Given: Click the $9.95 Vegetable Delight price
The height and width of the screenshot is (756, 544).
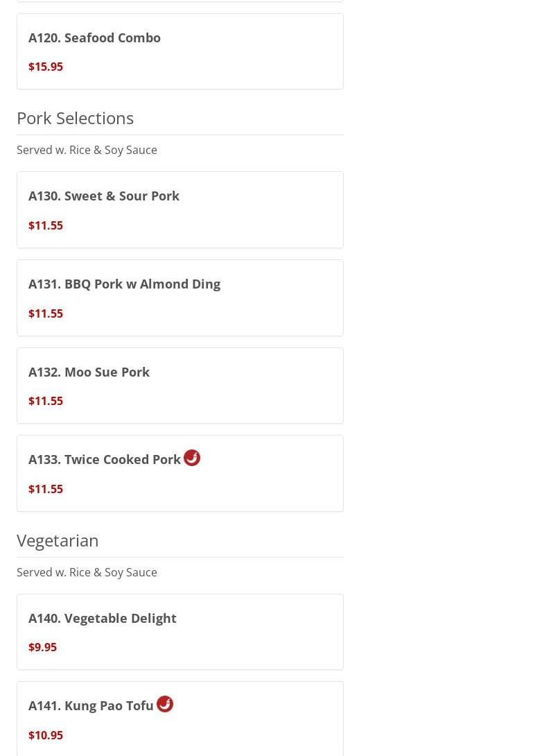Looking at the screenshot, I should [x=42, y=647].
